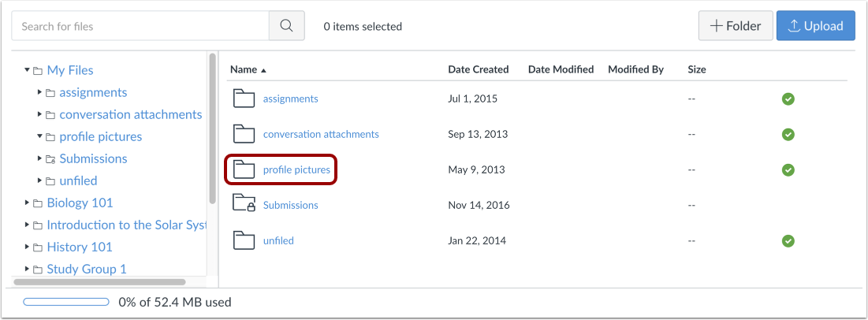This screenshot has height=320, width=868.
Task: Click the locked Submissions folder icon
Action: click(x=245, y=205)
